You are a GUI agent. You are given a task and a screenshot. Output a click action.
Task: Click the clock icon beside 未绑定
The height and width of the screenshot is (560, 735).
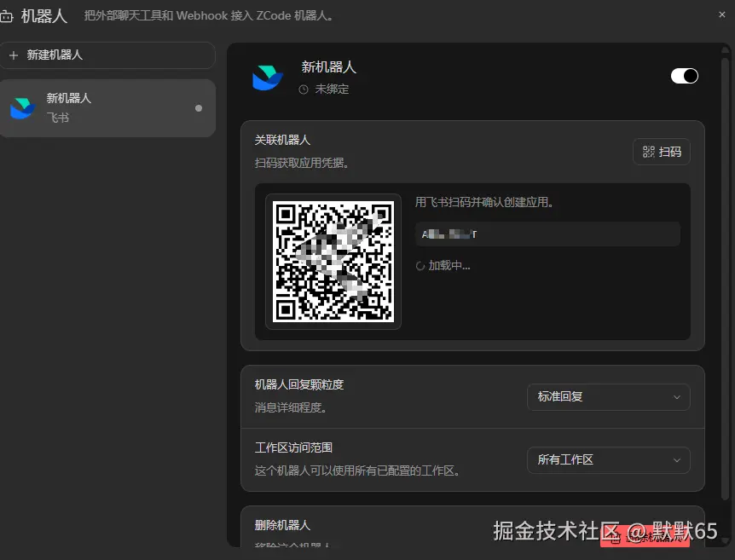click(x=304, y=89)
